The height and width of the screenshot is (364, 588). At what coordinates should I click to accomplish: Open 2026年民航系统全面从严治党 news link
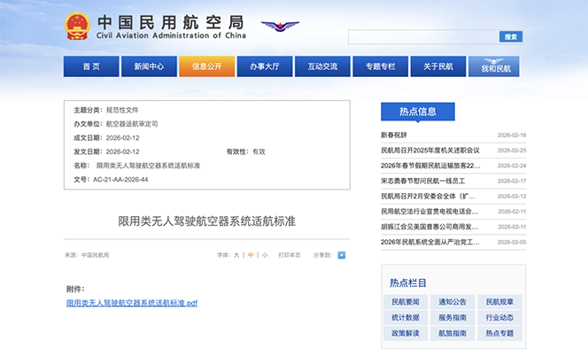pos(429,242)
